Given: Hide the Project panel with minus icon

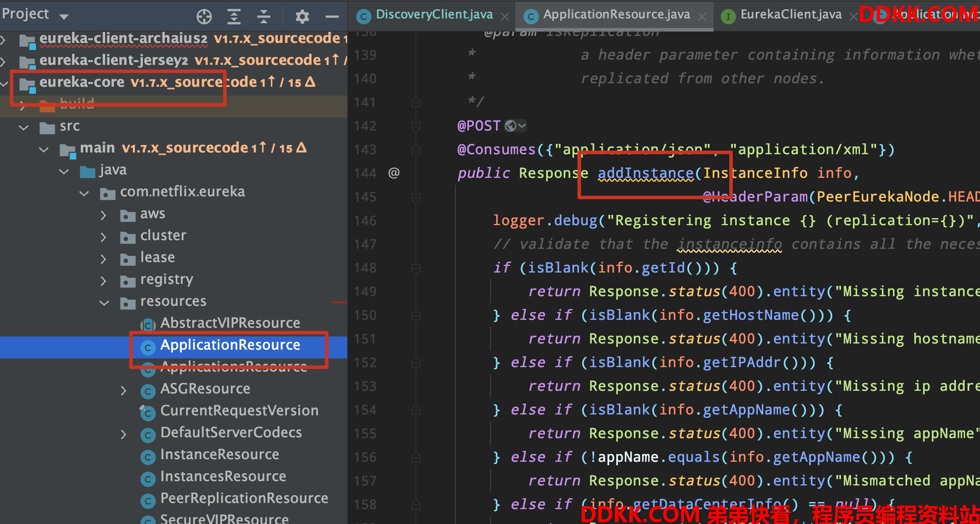Looking at the screenshot, I should (332, 17).
